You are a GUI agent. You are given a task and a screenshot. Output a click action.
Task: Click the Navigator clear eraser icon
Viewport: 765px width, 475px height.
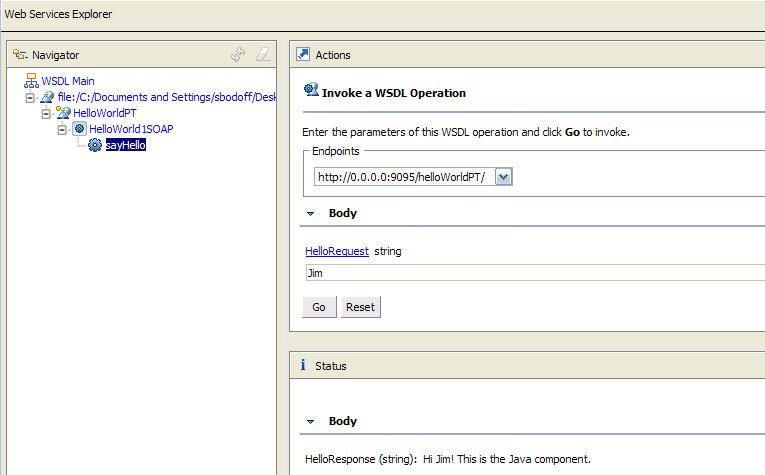263,55
